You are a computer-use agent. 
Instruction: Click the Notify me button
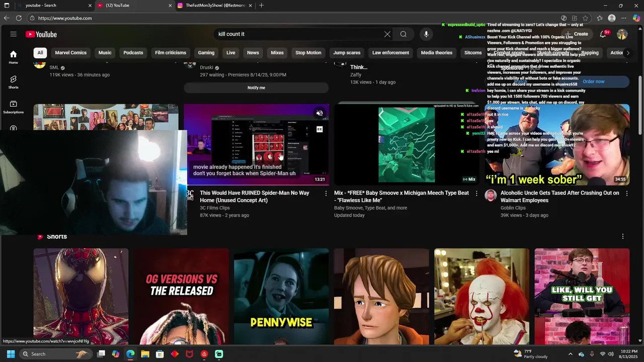[x=256, y=87]
